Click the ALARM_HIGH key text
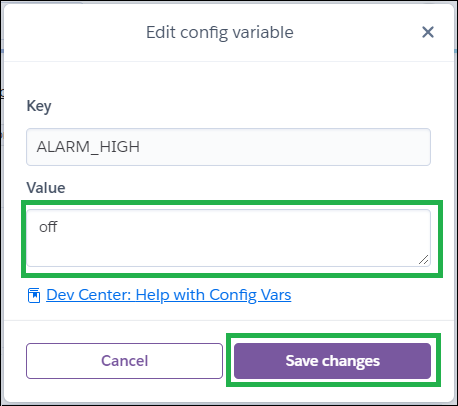Viewport: 458px width, 406px height. pyautogui.click(x=88, y=147)
